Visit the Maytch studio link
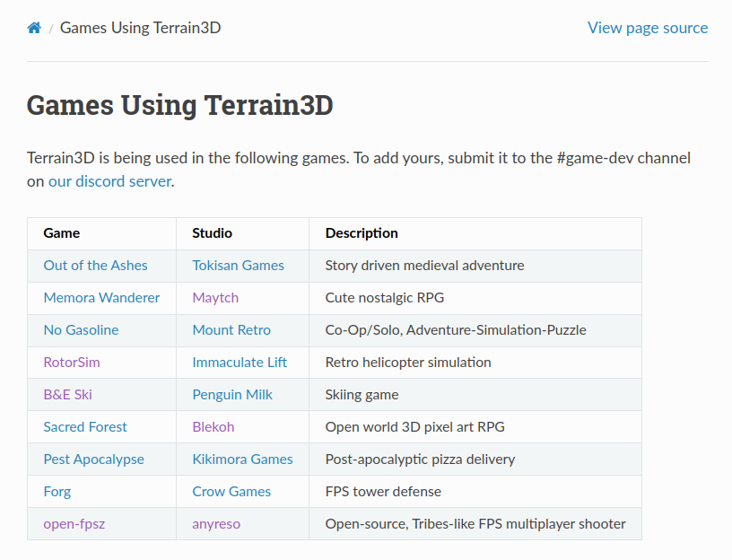The height and width of the screenshot is (560, 732). click(x=215, y=298)
